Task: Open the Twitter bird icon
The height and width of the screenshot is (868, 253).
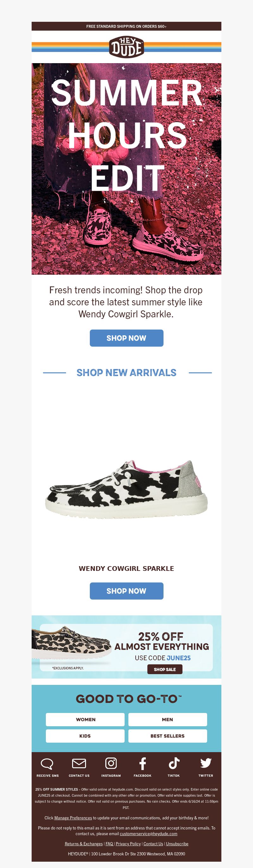Action: (x=206, y=763)
